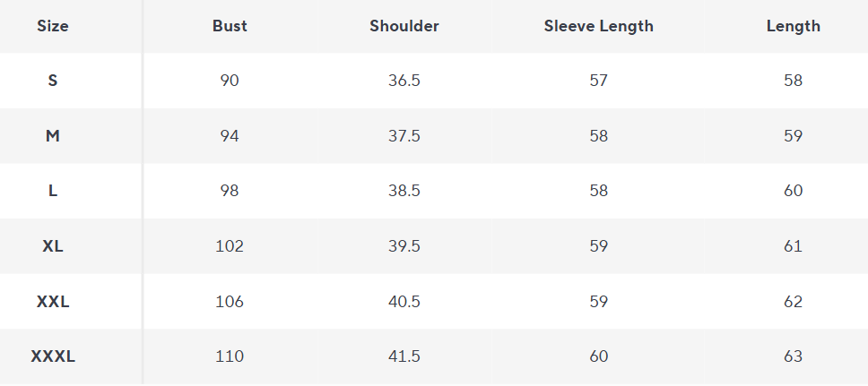Image resolution: width=868 pixels, height=386 pixels.
Task: Click sleeve length 60 in XXXL row
Action: pos(599,356)
